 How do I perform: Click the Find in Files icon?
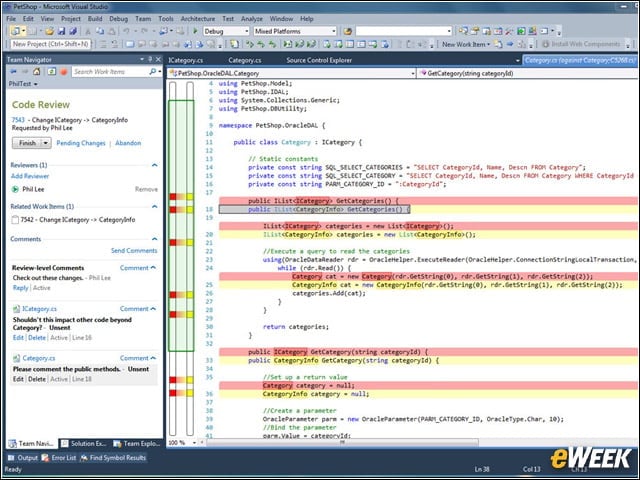(x=348, y=31)
